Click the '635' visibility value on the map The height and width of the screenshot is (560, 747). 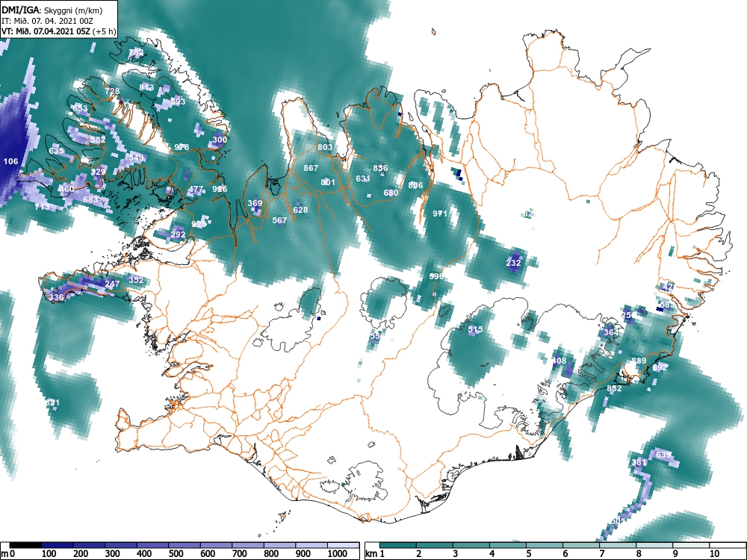tap(56, 151)
